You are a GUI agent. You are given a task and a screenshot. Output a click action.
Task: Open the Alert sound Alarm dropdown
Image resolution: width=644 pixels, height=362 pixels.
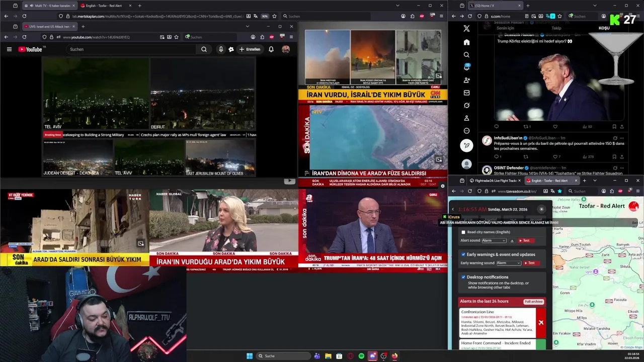click(x=494, y=240)
